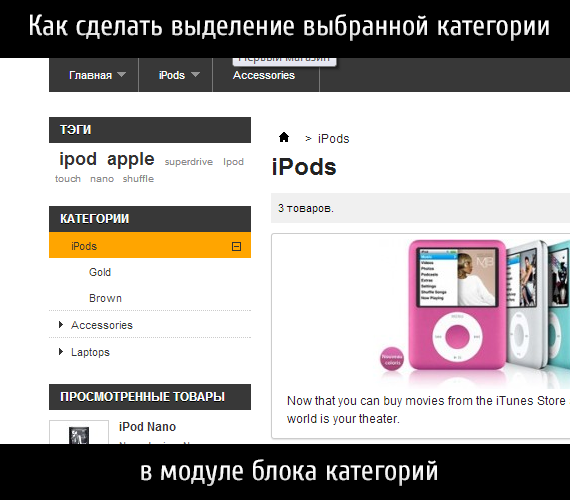The image size is (570, 500).
Task: Open the Laptops category link
Action: pos(90,352)
